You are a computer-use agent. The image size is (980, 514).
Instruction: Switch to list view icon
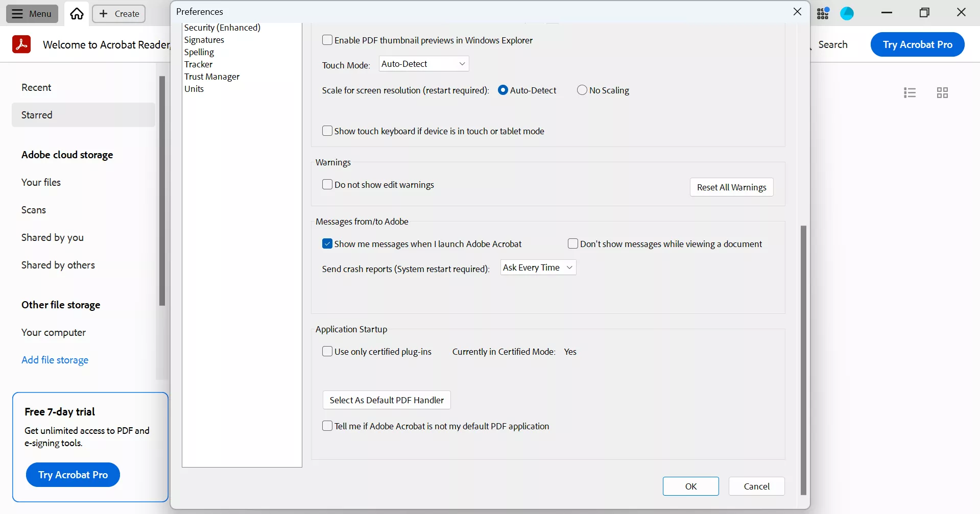(910, 92)
